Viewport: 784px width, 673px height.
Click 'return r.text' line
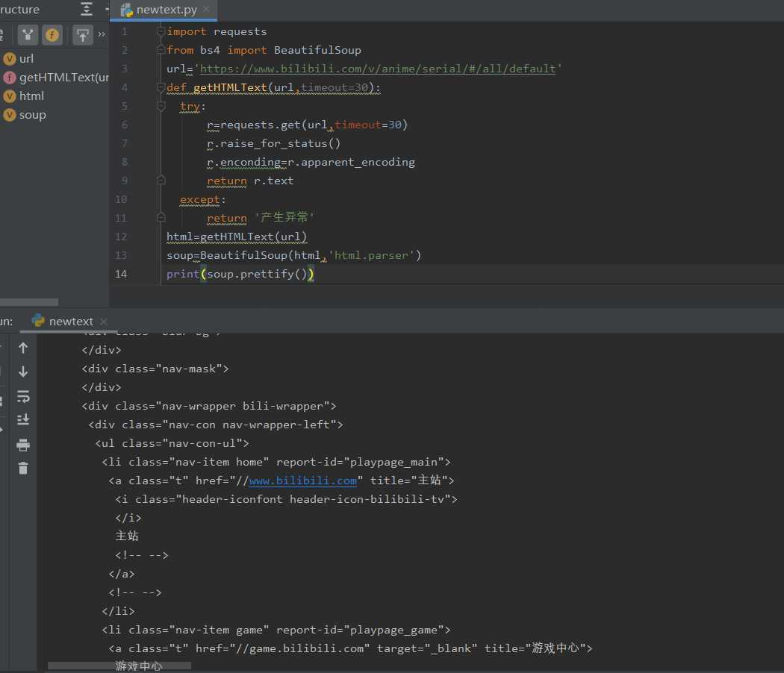[250, 181]
